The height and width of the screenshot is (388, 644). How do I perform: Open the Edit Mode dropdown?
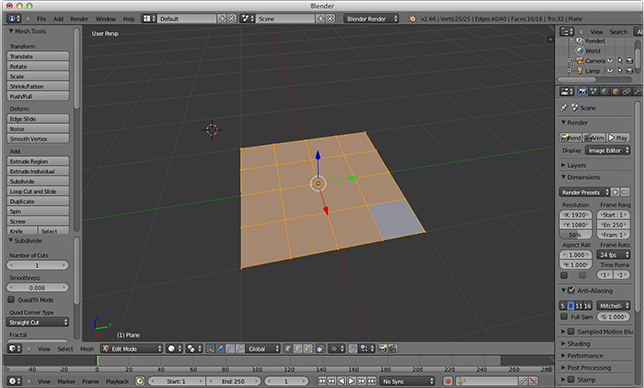pos(132,349)
